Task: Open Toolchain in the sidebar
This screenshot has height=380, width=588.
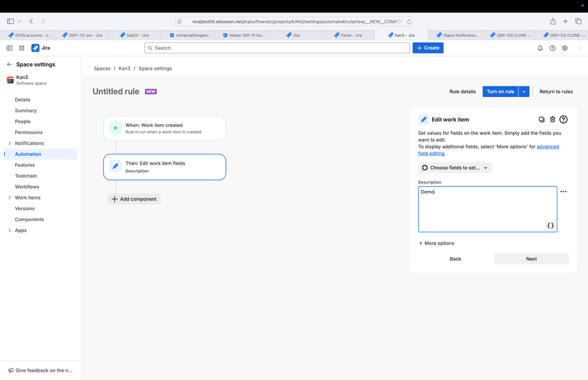Action: pos(26,176)
